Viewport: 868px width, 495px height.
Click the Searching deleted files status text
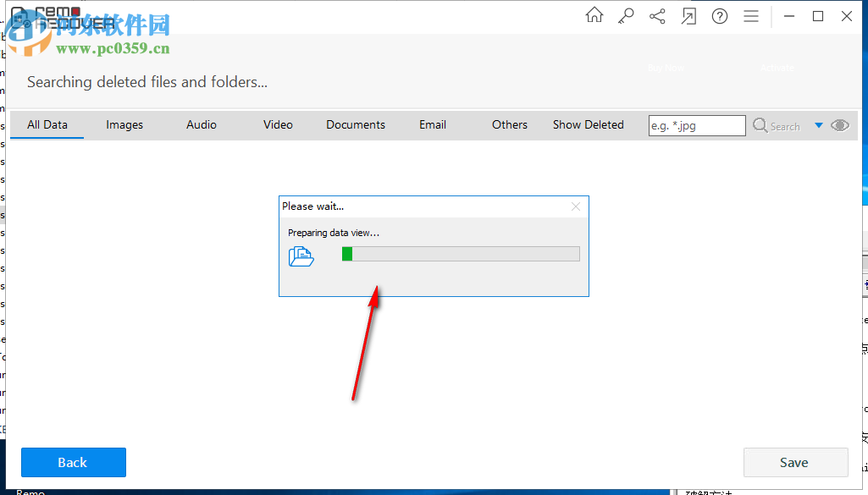click(147, 82)
